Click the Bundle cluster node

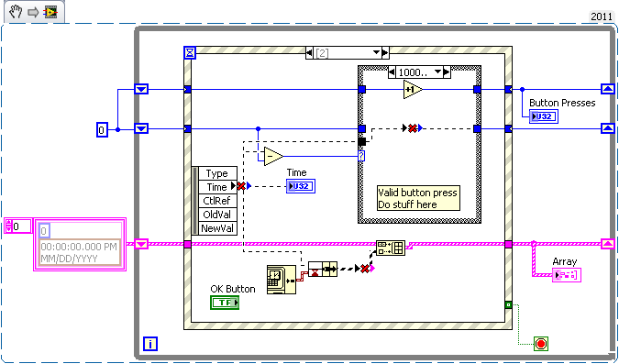[x=323, y=269]
